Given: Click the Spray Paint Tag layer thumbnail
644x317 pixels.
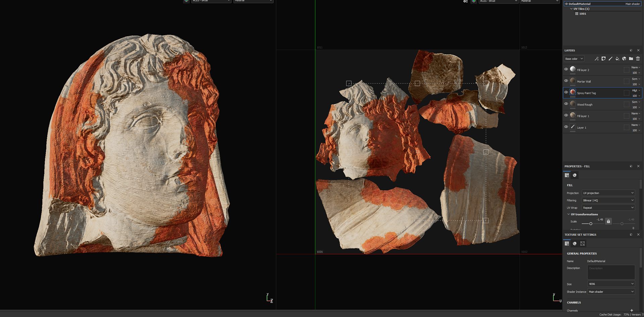Looking at the screenshot, I should coord(573,92).
